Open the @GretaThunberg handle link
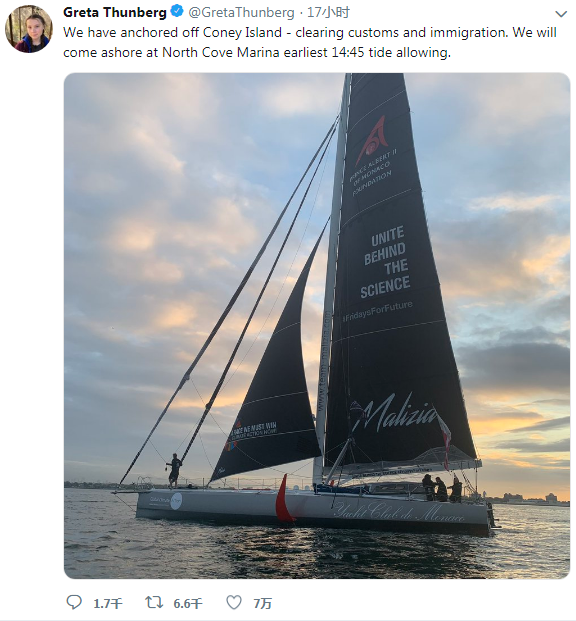 pos(241,13)
